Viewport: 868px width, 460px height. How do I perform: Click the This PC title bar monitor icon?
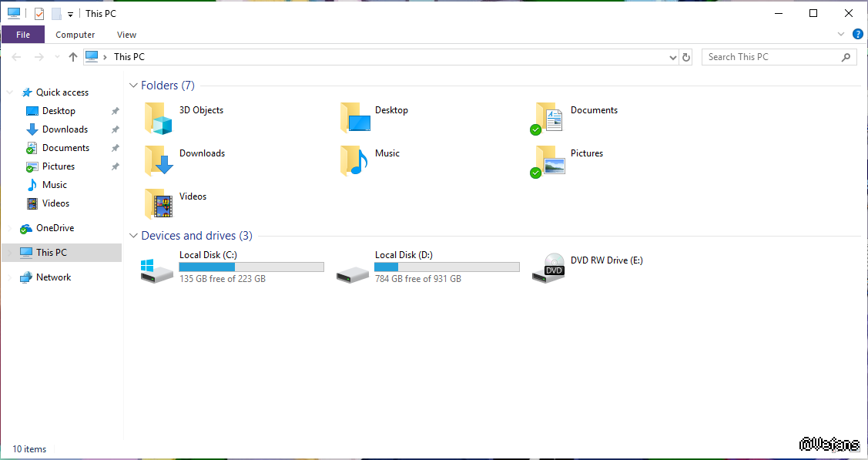[14, 13]
